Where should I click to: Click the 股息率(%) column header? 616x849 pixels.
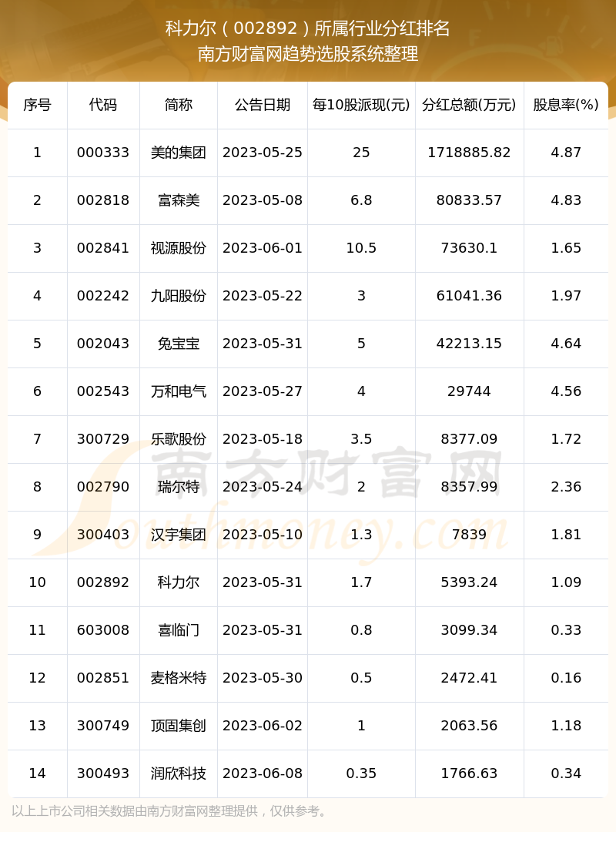click(x=566, y=105)
